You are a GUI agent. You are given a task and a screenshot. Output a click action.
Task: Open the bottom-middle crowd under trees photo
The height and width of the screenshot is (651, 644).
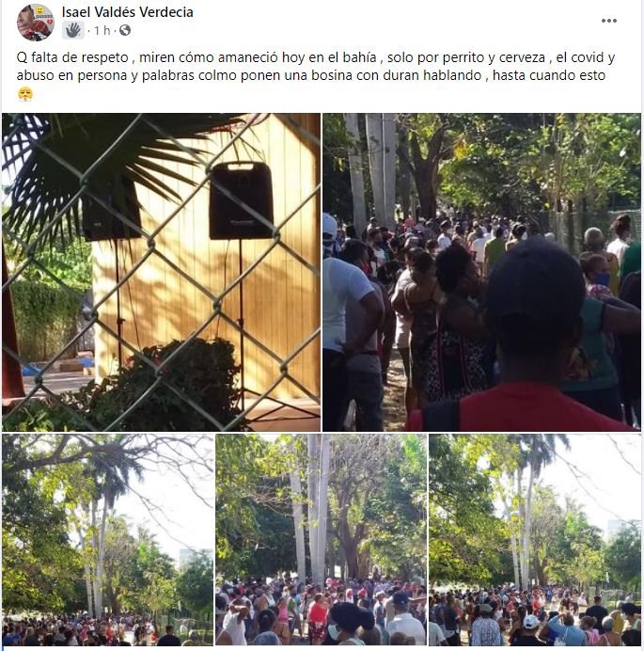coord(322,540)
